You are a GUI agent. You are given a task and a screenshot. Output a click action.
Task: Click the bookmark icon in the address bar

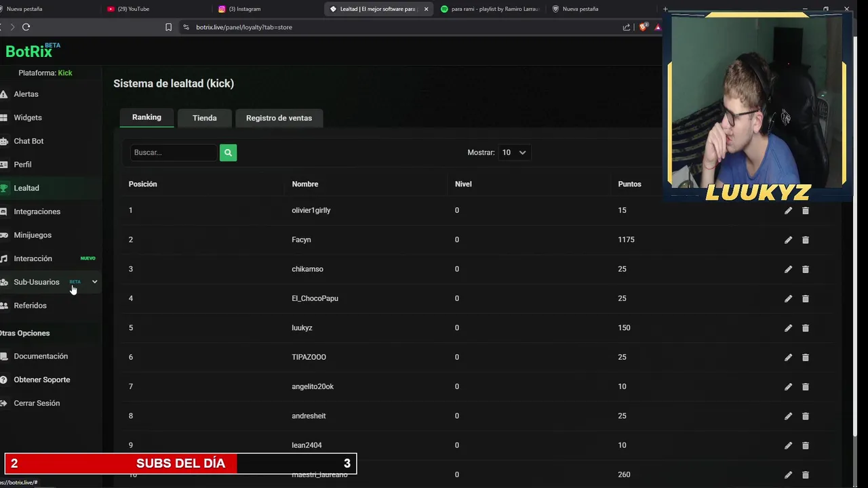click(x=168, y=27)
